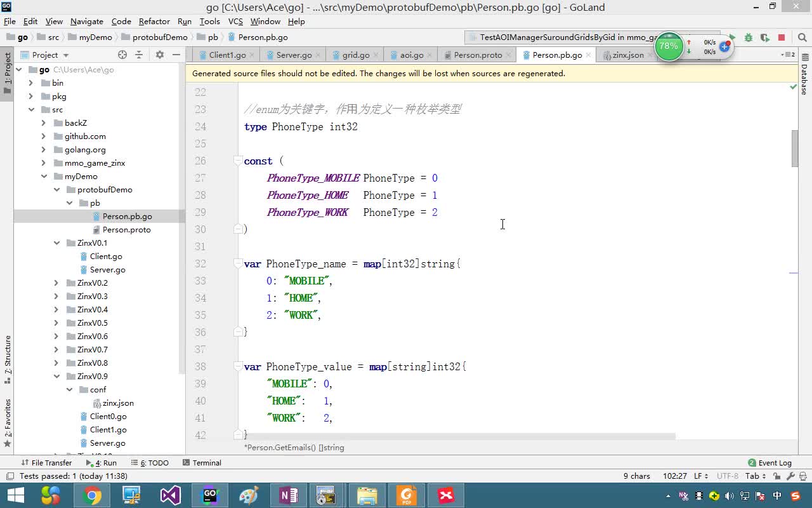Collapse the protobufDemo folder
The width and height of the screenshot is (812, 508).
[x=56, y=190]
